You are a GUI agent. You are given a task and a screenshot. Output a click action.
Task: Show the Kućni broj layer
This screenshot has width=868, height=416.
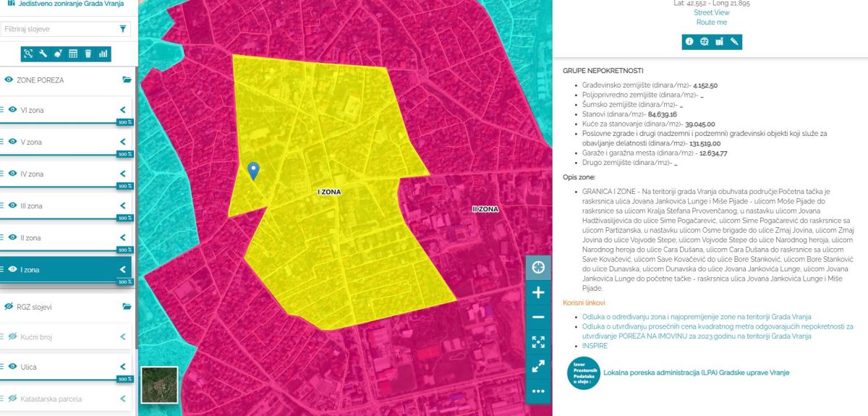point(12,336)
